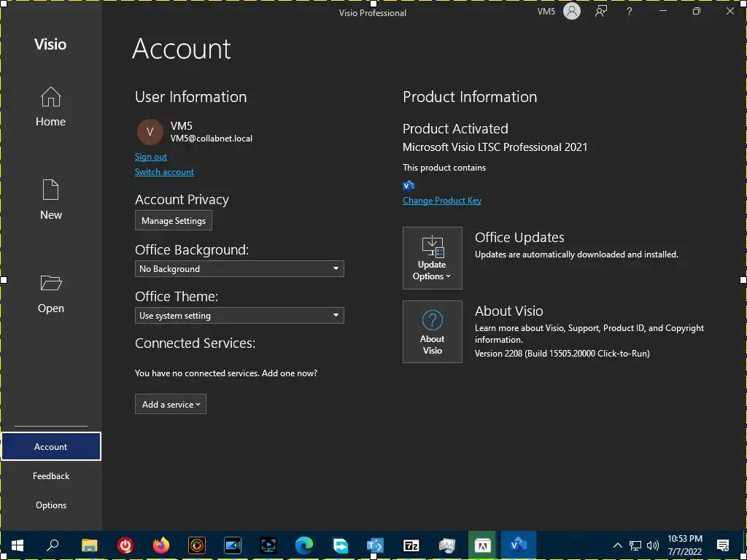This screenshot has width=747, height=560.
Task: Launch Firefox from taskbar
Action: click(161, 545)
